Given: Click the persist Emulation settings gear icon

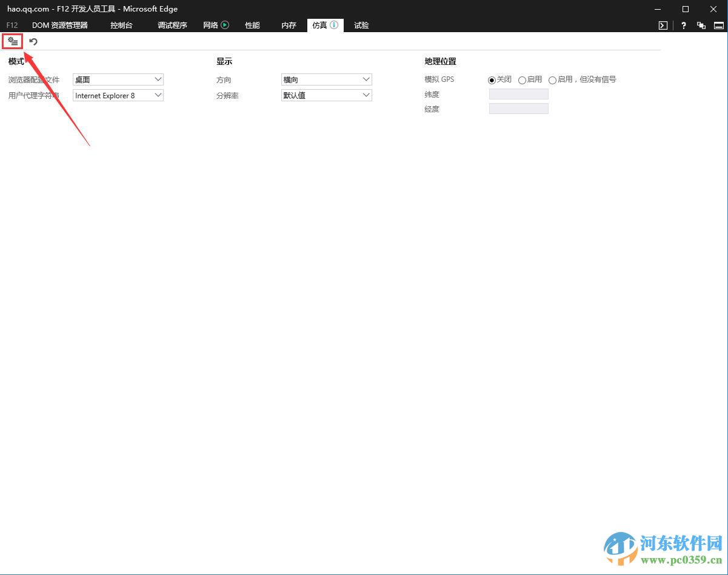Looking at the screenshot, I should point(13,41).
